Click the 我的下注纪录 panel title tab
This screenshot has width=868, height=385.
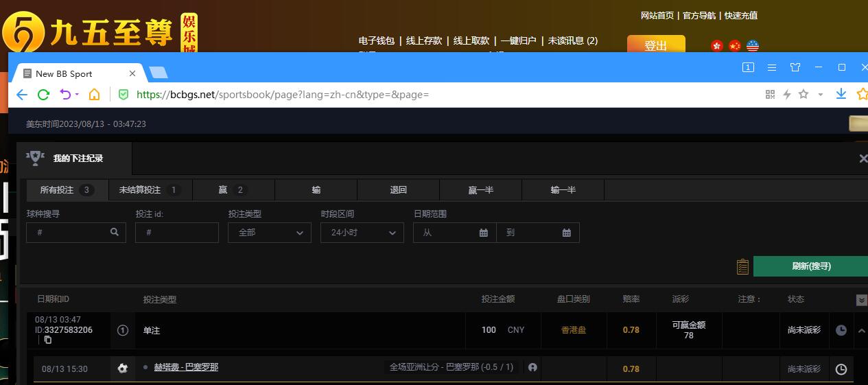(74, 159)
